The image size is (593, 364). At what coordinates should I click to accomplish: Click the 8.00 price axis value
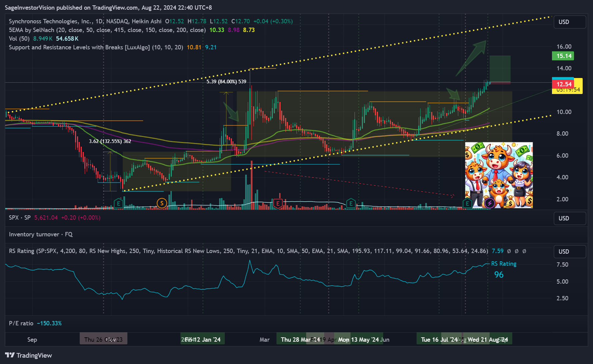click(562, 134)
